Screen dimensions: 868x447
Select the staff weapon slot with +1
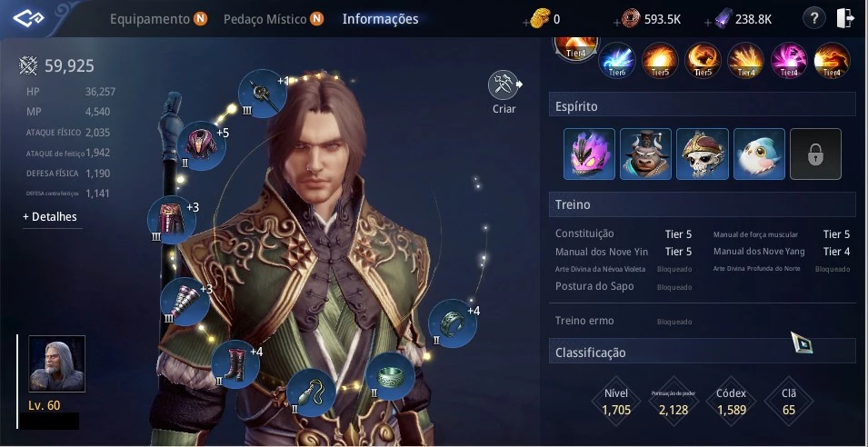pos(263,94)
